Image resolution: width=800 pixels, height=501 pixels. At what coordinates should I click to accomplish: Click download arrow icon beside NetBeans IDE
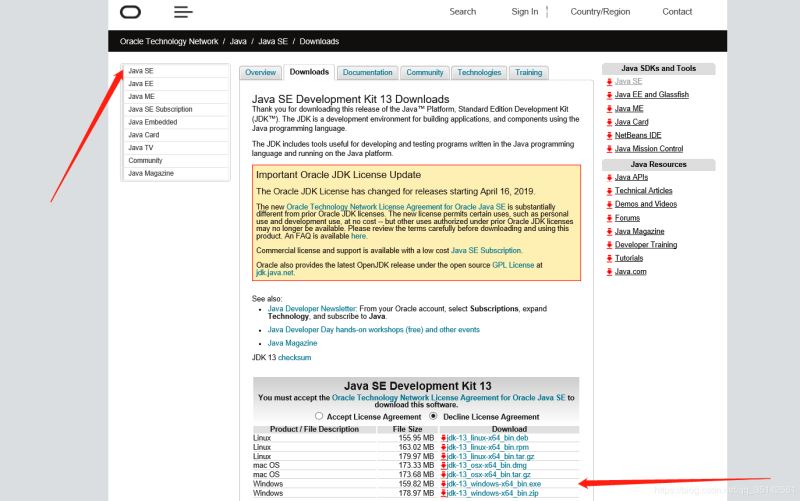coord(609,136)
